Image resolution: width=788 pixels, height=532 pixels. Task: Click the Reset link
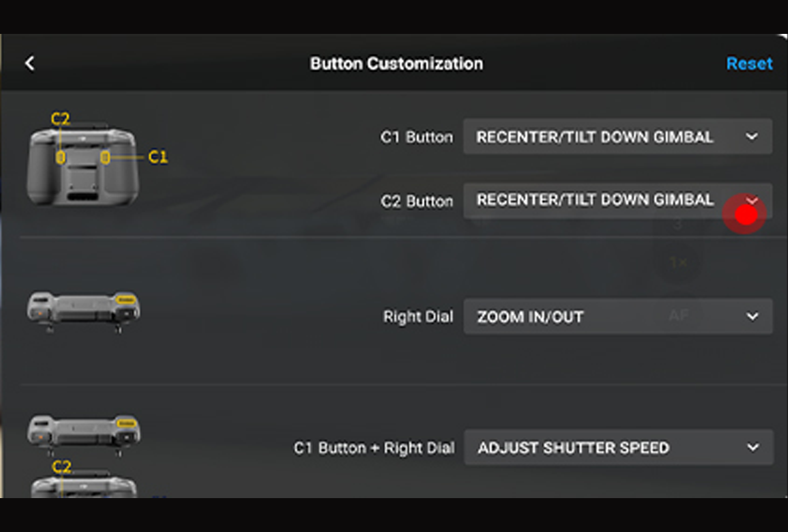pos(749,64)
